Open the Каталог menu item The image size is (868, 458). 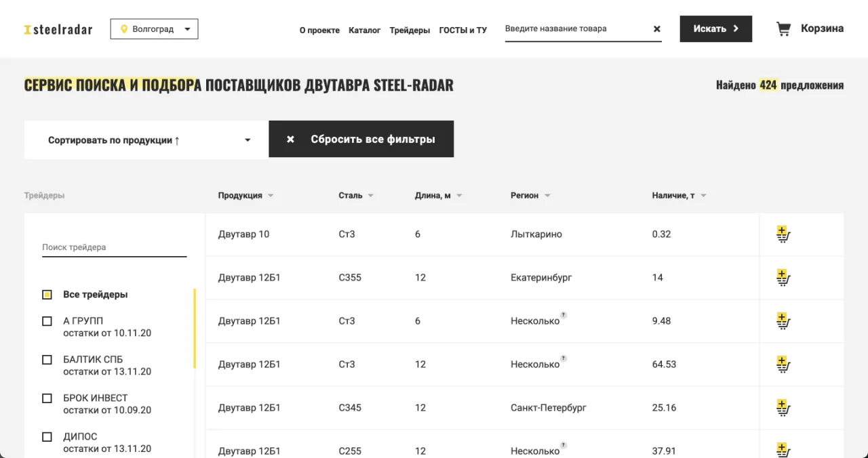(x=365, y=30)
